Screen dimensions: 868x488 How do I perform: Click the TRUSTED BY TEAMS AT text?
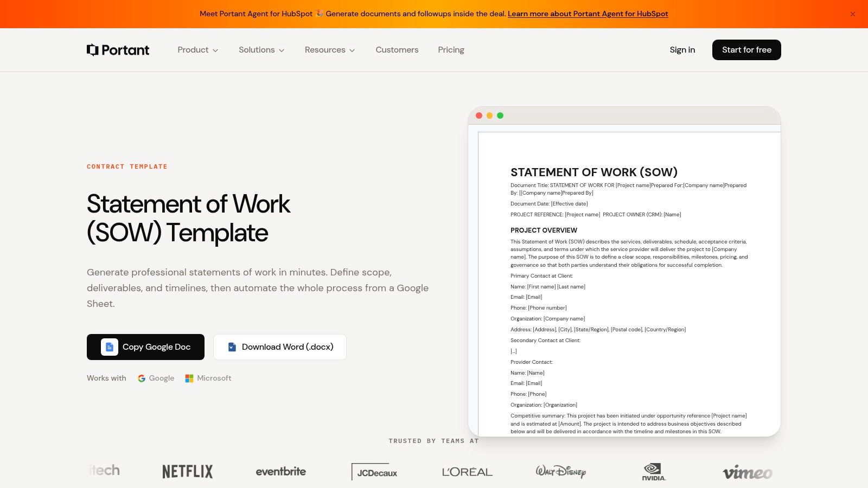coord(434,441)
